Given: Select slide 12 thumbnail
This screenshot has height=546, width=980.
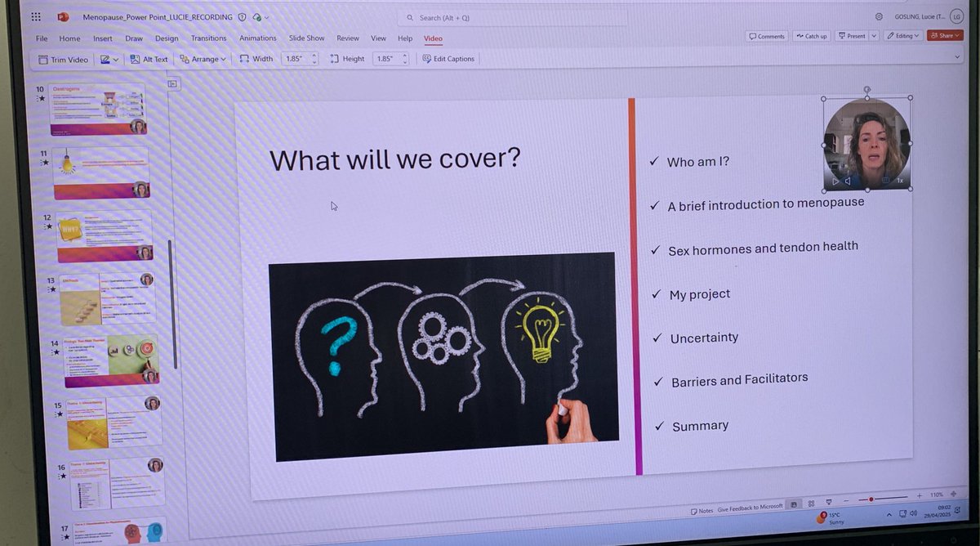Looking at the screenshot, I should point(104,236).
